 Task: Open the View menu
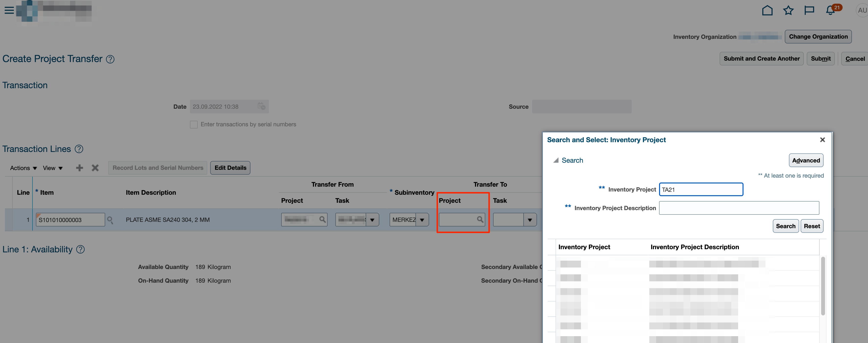[x=52, y=168]
